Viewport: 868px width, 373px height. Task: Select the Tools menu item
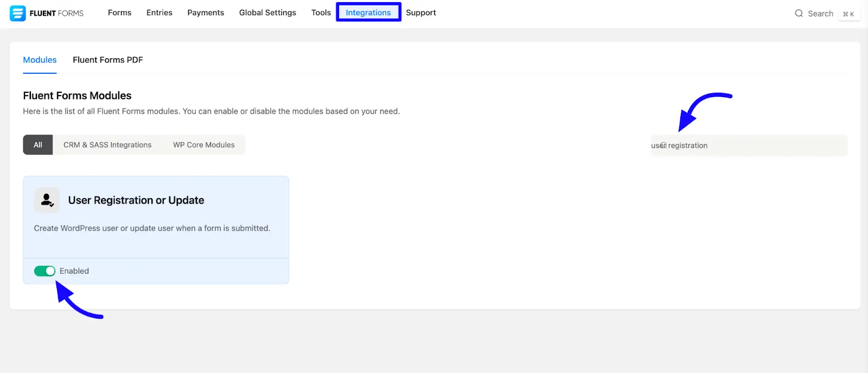point(321,12)
